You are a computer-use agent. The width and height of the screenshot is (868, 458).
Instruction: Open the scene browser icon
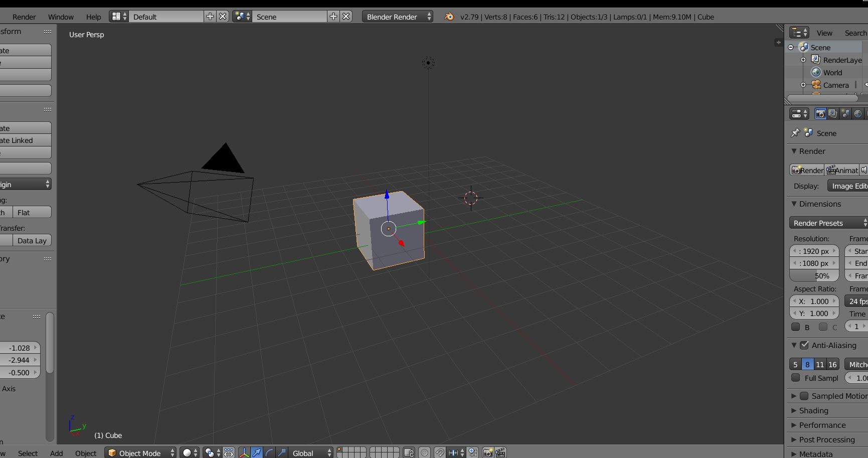(x=242, y=17)
